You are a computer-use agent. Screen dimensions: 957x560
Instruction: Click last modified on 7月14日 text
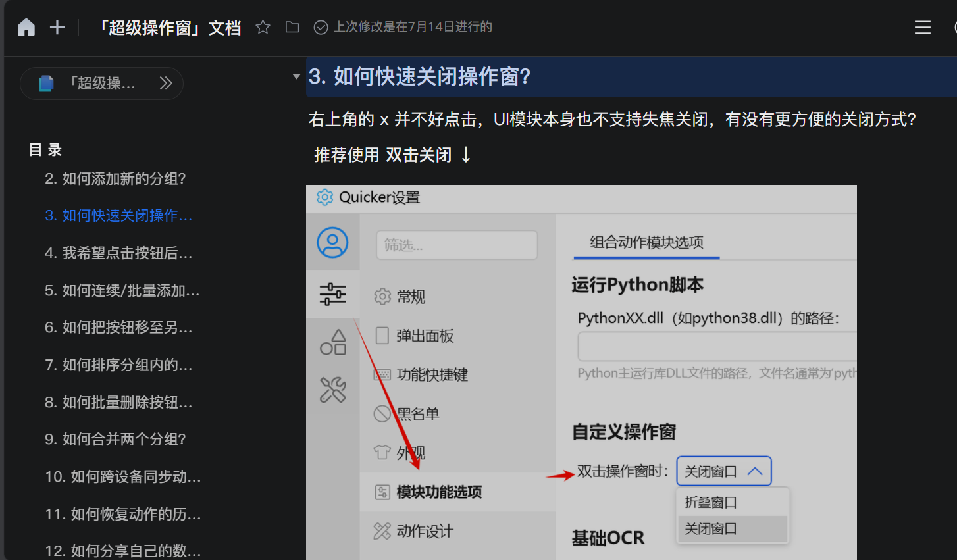(x=413, y=27)
